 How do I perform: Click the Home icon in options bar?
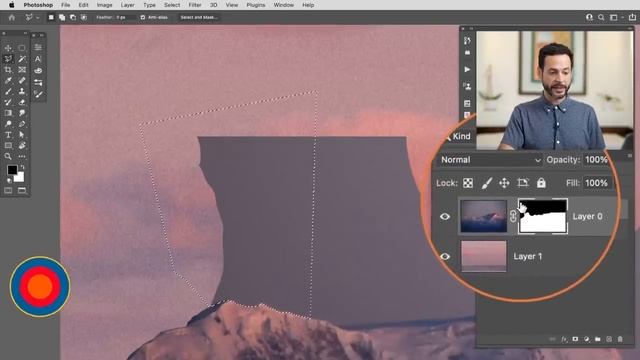pos(11,18)
